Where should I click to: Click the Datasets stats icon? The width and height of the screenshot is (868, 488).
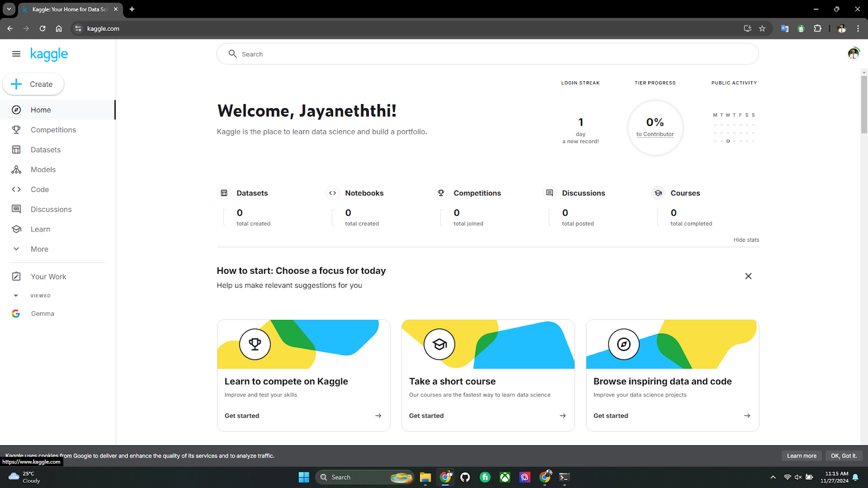[224, 193]
